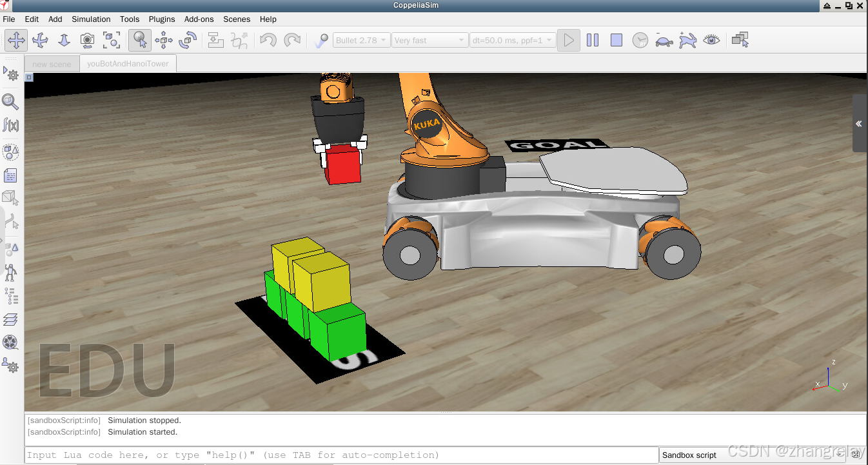Click the redo arrow icon
Screen dimensions: 868x465
point(292,40)
